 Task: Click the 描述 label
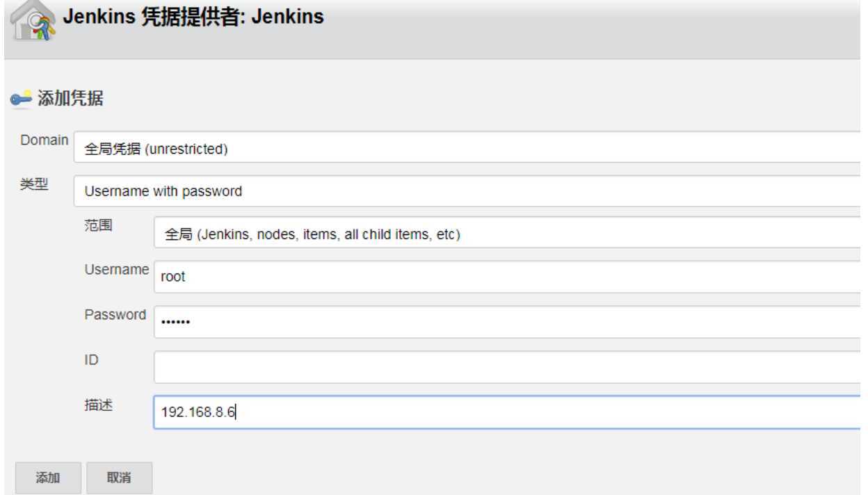coord(98,405)
